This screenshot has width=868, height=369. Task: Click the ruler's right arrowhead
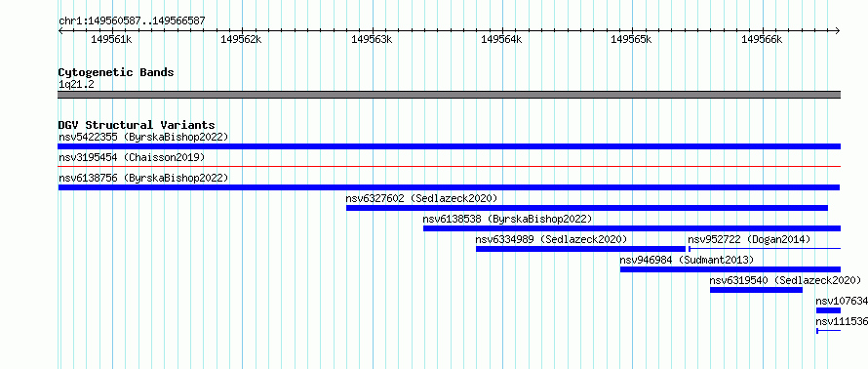pyautogui.click(x=838, y=30)
